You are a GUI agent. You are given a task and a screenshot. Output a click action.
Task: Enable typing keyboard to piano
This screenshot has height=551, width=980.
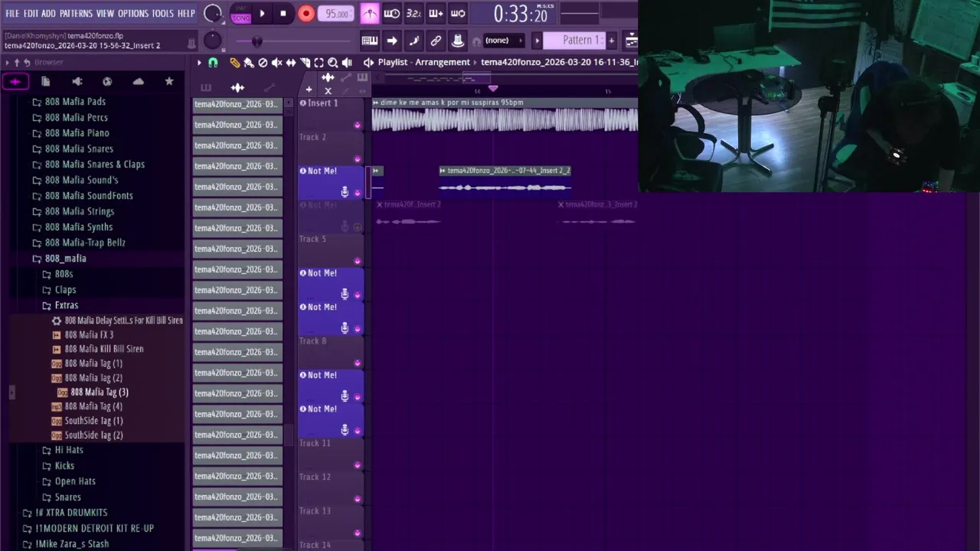370,41
